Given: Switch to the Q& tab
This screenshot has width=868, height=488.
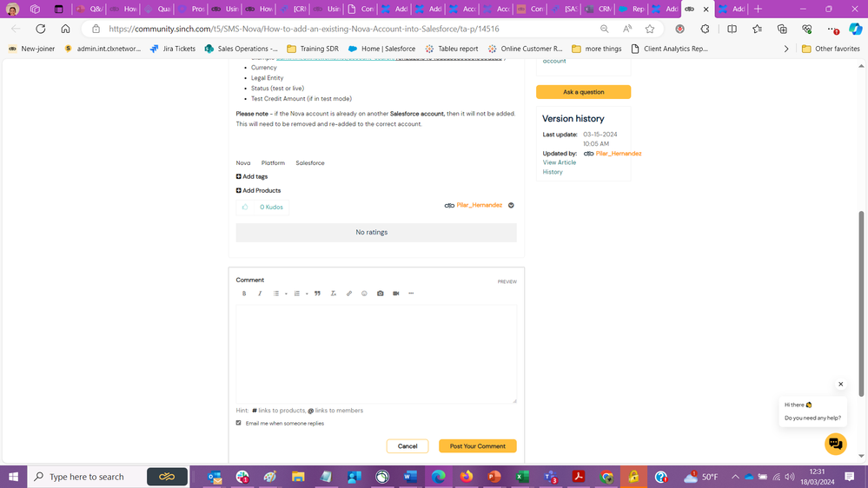Looking at the screenshot, I should coord(89,9).
